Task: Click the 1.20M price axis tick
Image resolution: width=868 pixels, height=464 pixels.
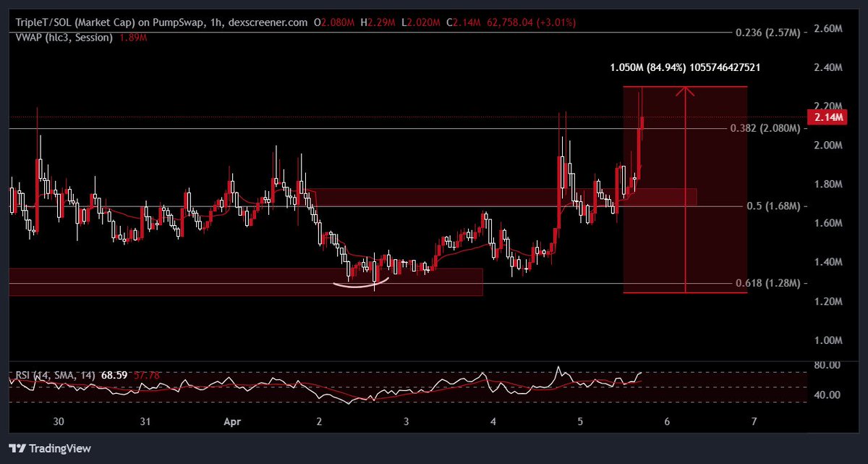Action: pyautogui.click(x=828, y=301)
